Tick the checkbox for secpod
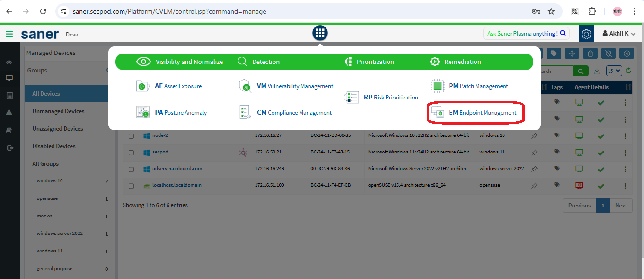The height and width of the screenshot is (279, 644). pyautogui.click(x=131, y=153)
